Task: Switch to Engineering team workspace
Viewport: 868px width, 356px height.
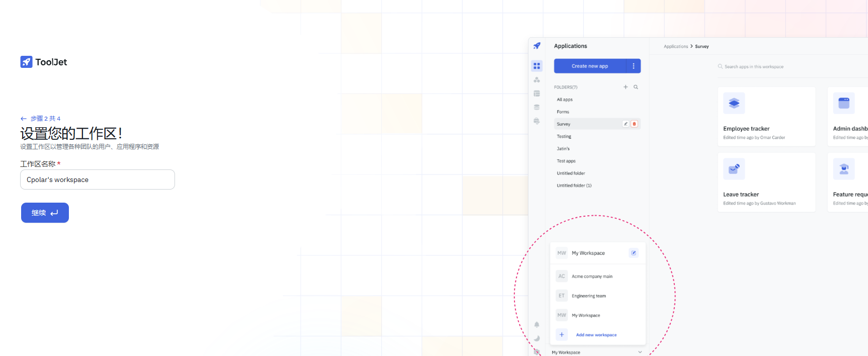Action: click(x=588, y=296)
